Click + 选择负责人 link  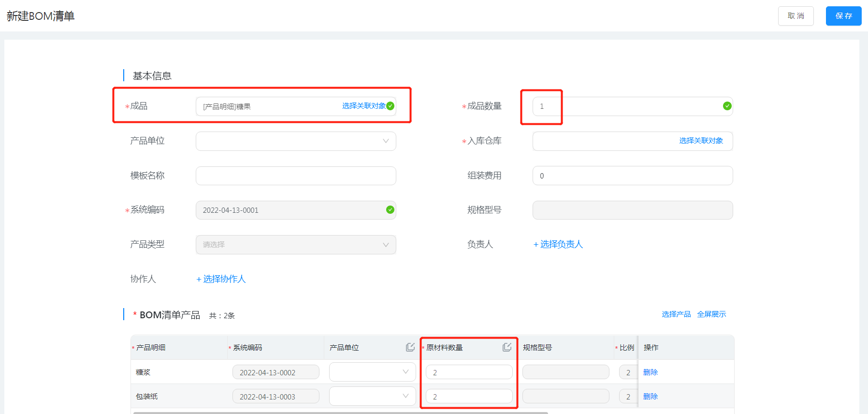coord(558,244)
